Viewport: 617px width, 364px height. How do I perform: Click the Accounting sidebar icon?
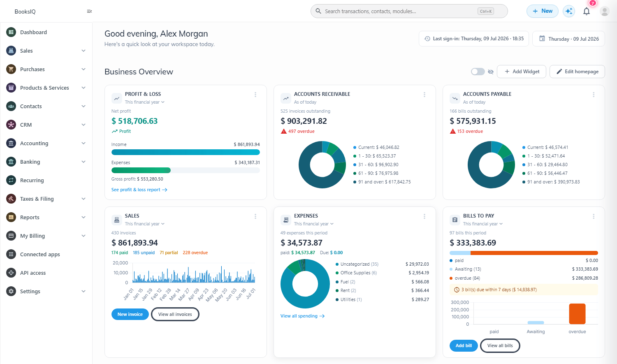[x=11, y=143]
